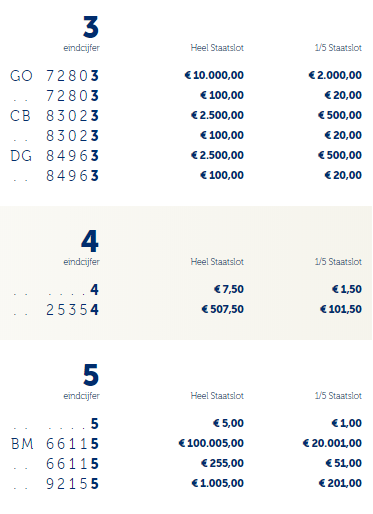Click the large eindcijfer 4 heading
Screen dimensions: 373x514
click(90, 241)
